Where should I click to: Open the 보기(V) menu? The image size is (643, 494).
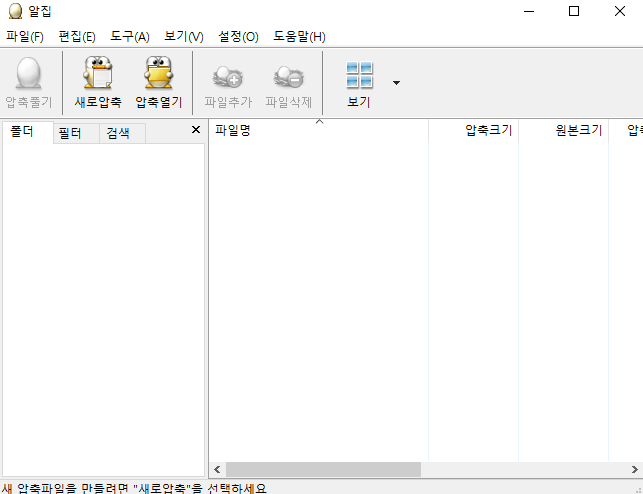[183, 36]
